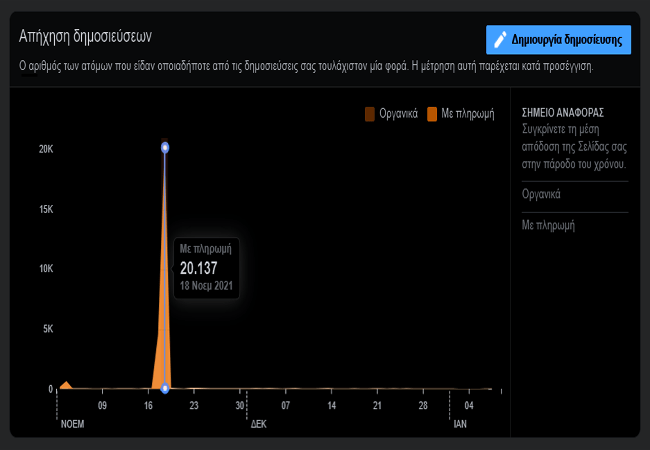Click the 15K y-axis label
The width and height of the screenshot is (650, 450).
[x=46, y=209]
